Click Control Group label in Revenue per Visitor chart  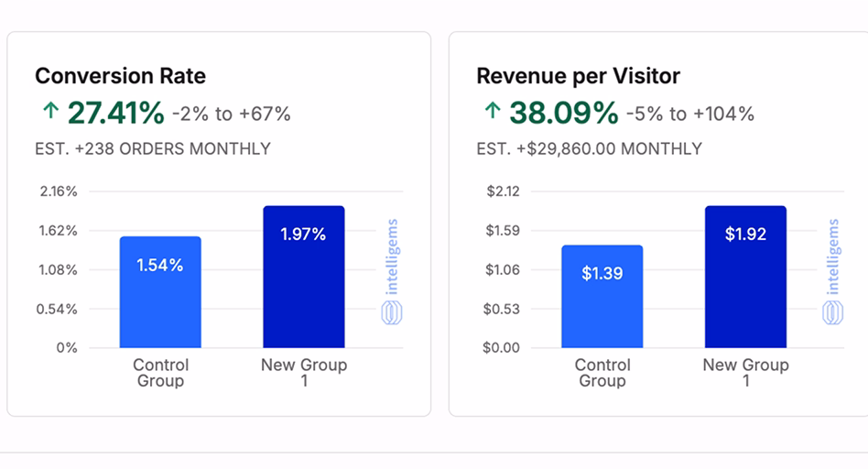click(x=602, y=373)
